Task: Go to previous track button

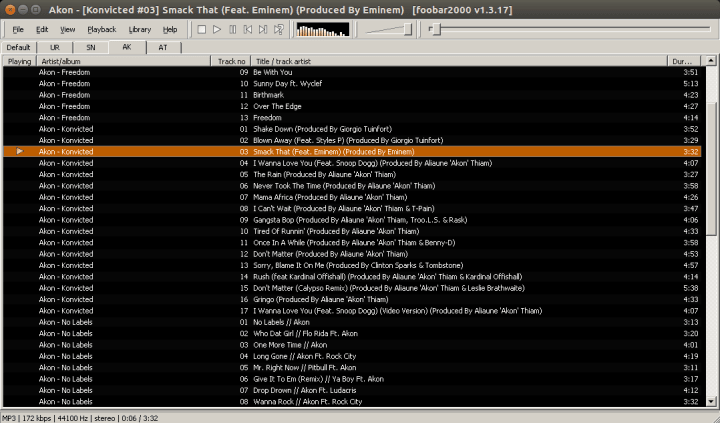Action: tap(248, 29)
